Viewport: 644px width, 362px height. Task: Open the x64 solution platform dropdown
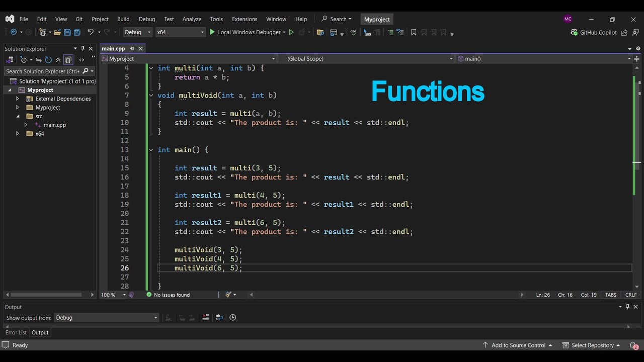[180, 32]
